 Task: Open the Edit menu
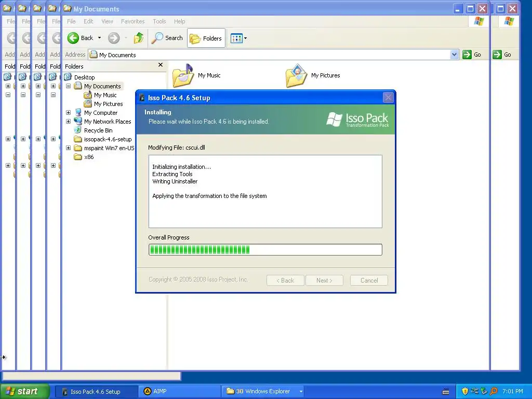[x=88, y=21]
